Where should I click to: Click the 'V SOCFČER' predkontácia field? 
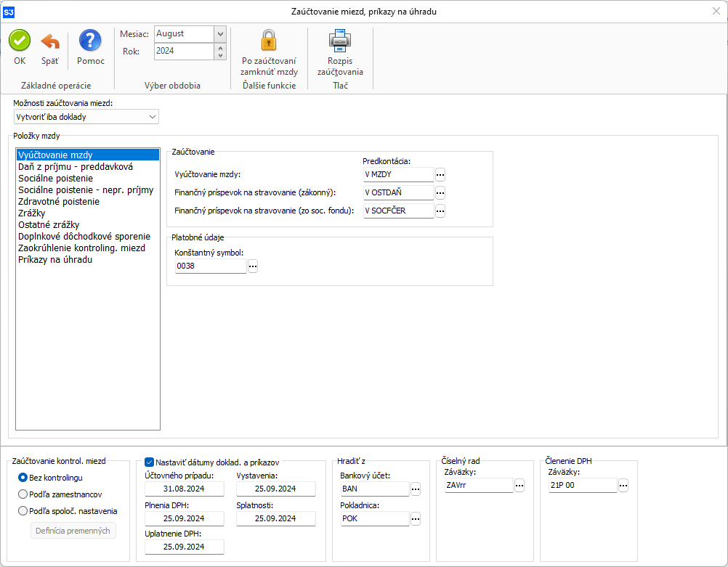[x=398, y=211]
